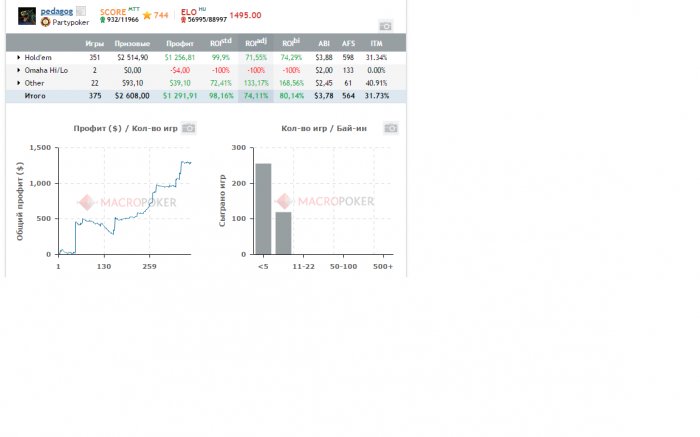
Task: Click the red ELO rank ribbon icon
Action: [x=183, y=20]
